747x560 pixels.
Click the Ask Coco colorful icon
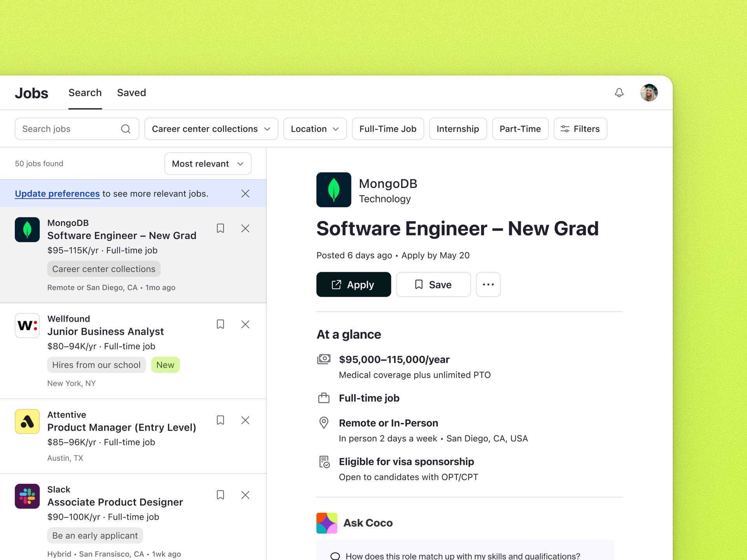[x=327, y=523]
